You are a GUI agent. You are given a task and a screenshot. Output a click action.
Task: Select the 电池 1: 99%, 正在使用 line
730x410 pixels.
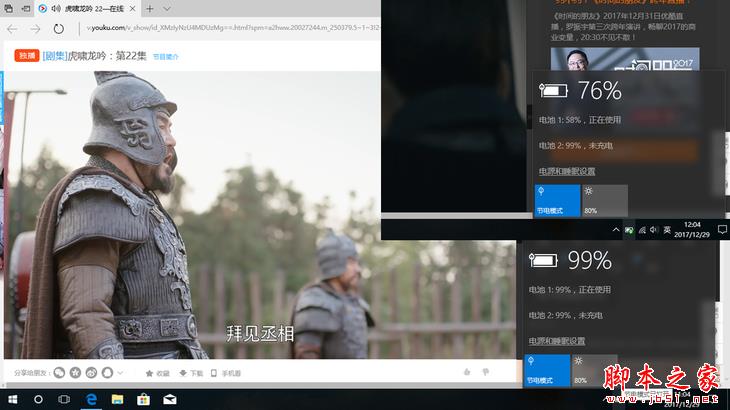[569, 289]
